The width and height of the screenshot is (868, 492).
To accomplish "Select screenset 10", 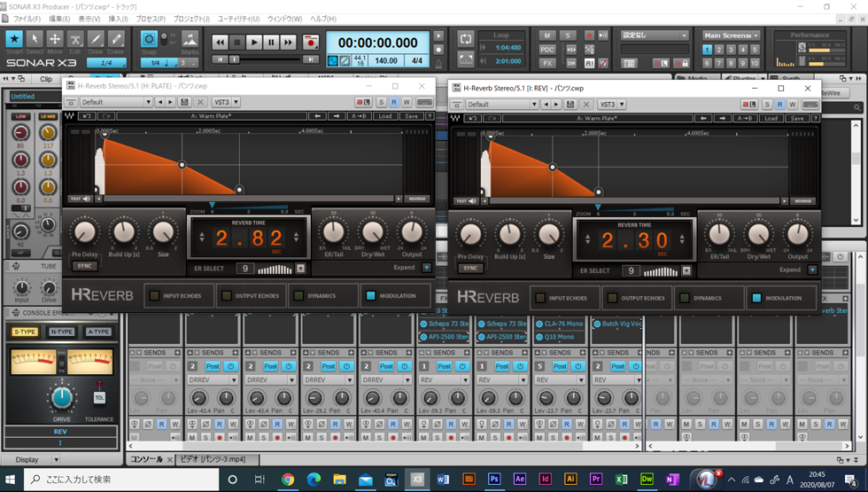I will point(755,63).
